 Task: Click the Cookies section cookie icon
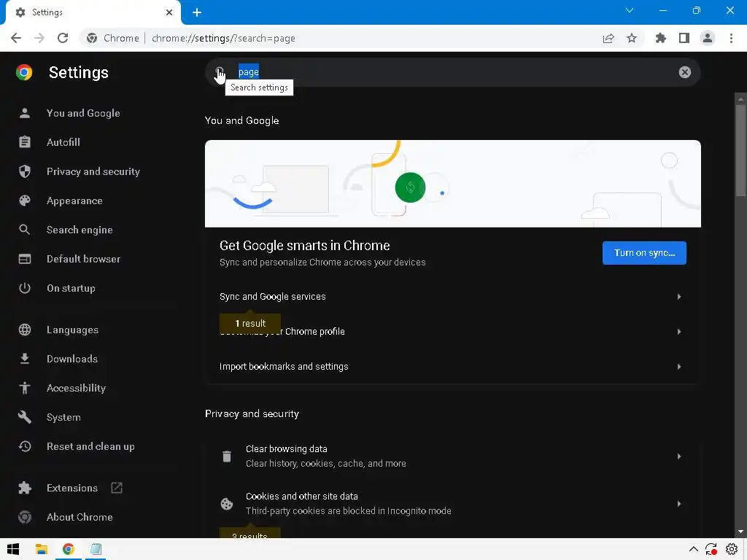[x=227, y=503]
